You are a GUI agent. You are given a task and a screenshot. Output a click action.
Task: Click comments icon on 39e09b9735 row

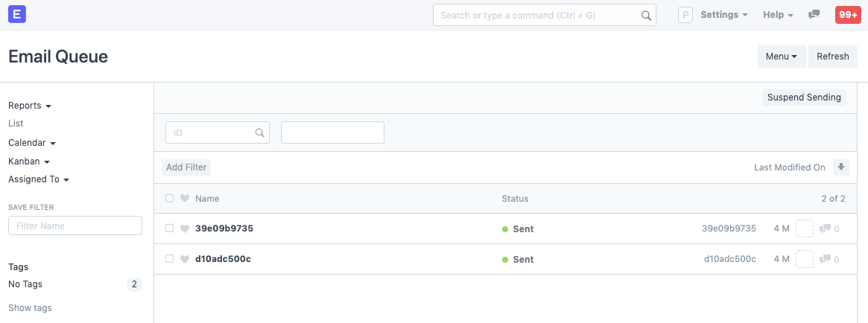tap(825, 229)
